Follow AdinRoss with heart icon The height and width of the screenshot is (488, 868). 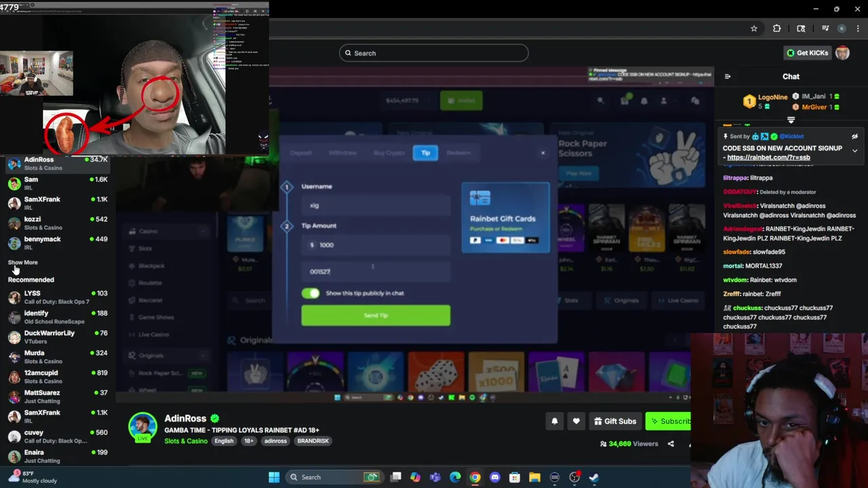point(576,421)
